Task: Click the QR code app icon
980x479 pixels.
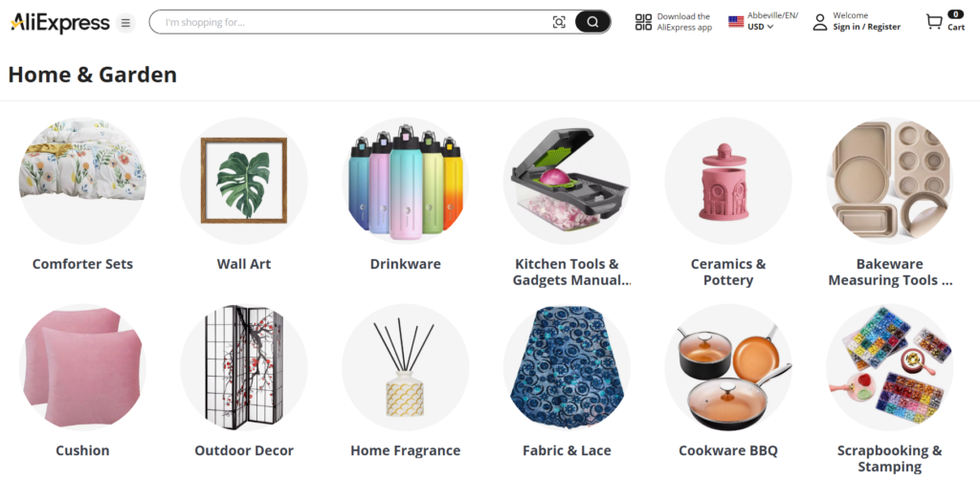Action: click(643, 22)
